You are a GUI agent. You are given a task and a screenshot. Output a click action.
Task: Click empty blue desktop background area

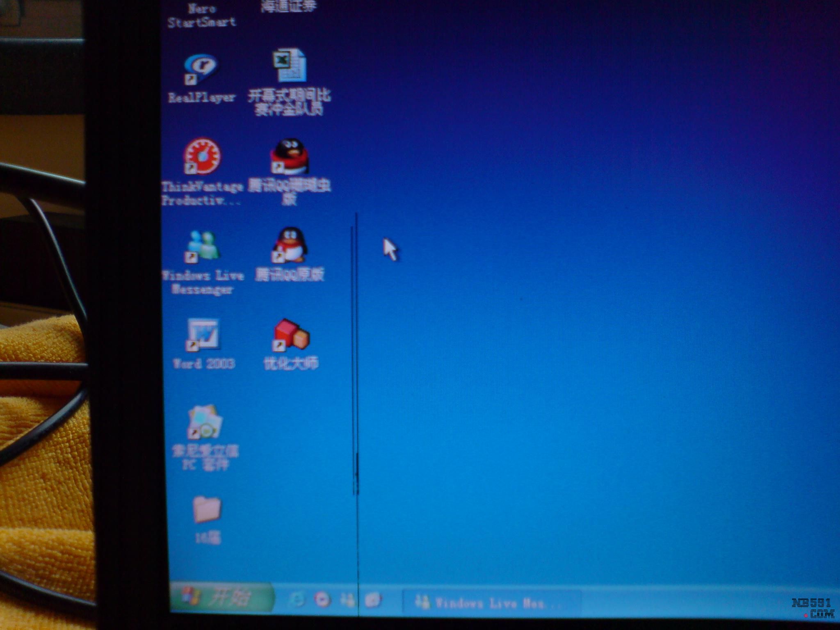574,328
